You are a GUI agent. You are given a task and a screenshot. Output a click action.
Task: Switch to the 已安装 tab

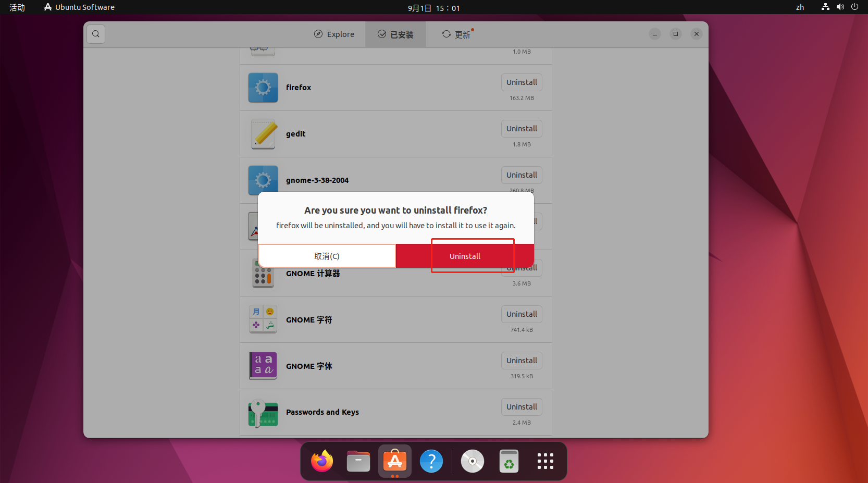pos(395,34)
